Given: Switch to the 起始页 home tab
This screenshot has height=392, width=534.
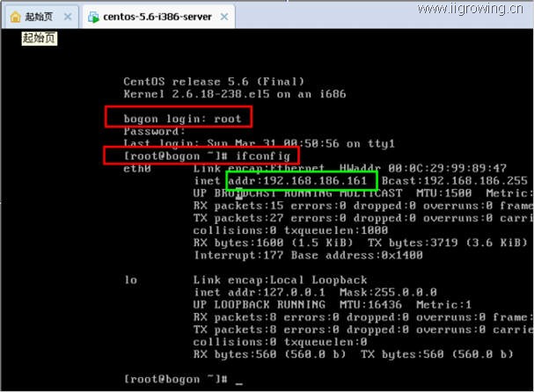Looking at the screenshot, I should [x=40, y=17].
